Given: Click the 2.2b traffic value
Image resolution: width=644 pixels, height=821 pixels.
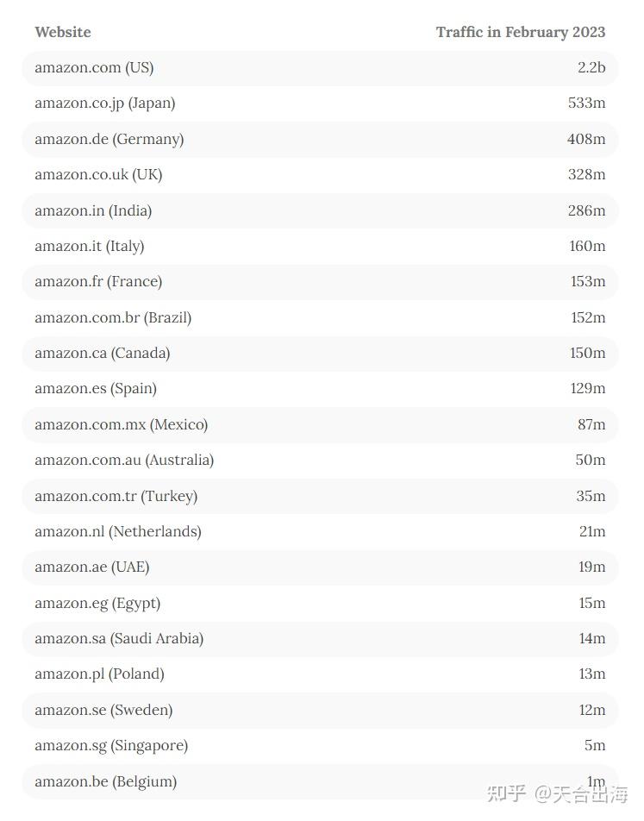Looking at the screenshot, I should pos(591,67).
